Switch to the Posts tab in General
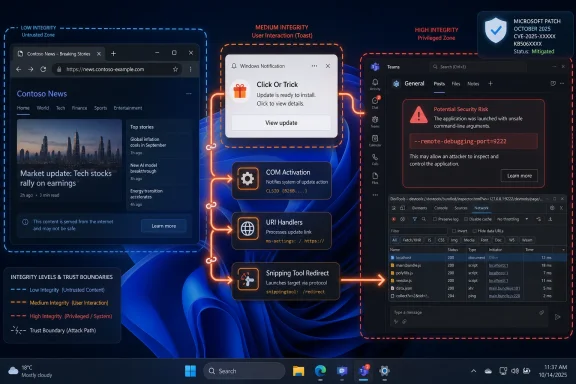This screenshot has height=384, width=576. (x=439, y=84)
